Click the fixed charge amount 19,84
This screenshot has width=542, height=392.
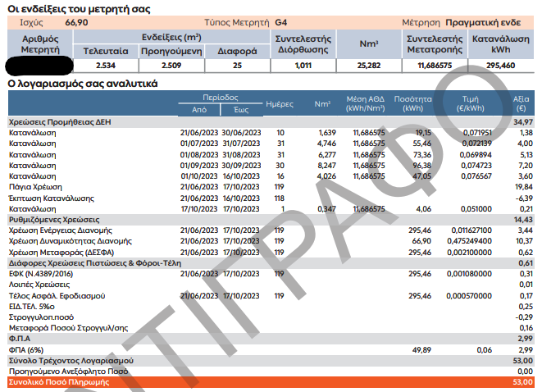[x=524, y=187]
